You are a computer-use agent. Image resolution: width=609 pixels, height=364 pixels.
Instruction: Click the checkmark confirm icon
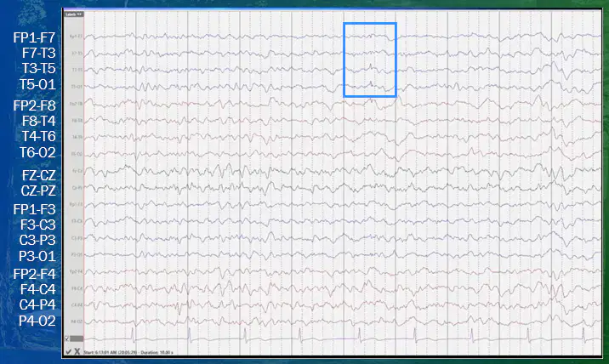click(68, 351)
